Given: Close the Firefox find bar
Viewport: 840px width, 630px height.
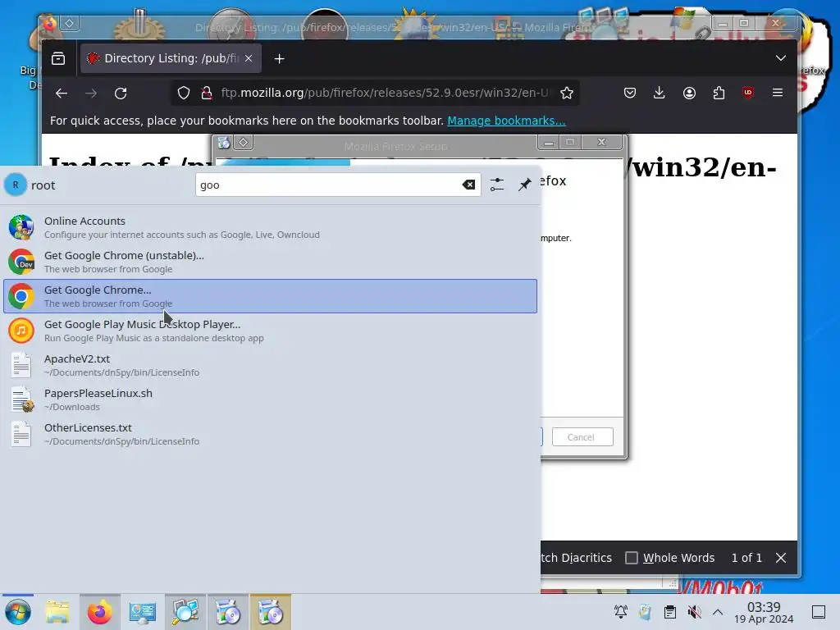Looking at the screenshot, I should (781, 558).
